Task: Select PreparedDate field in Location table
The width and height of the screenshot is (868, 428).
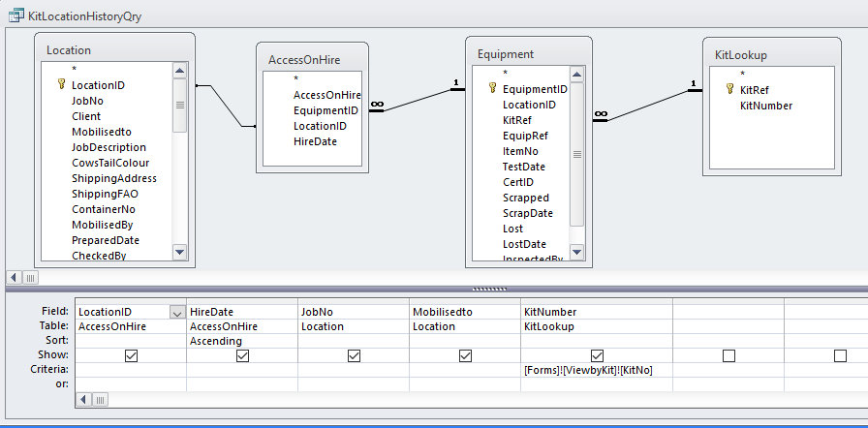Action: click(x=106, y=240)
